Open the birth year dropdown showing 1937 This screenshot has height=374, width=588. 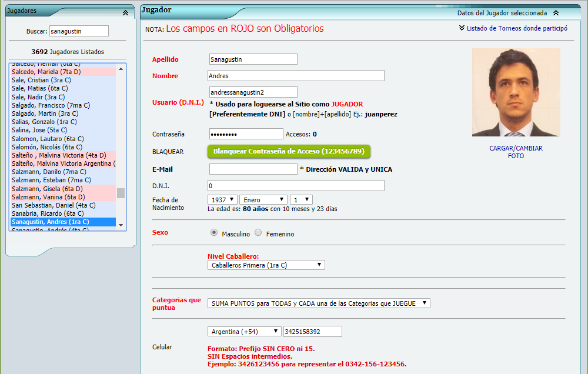point(222,200)
